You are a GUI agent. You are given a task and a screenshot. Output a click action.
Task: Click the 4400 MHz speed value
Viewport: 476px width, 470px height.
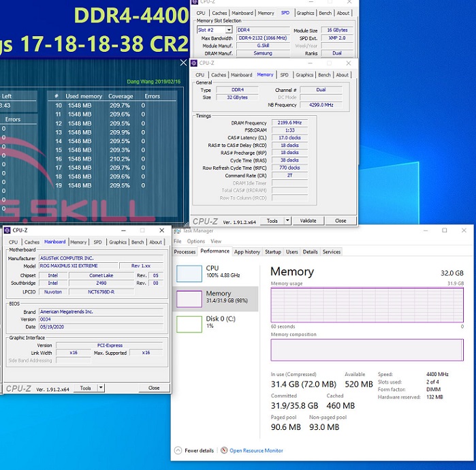[x=437, y=375]
